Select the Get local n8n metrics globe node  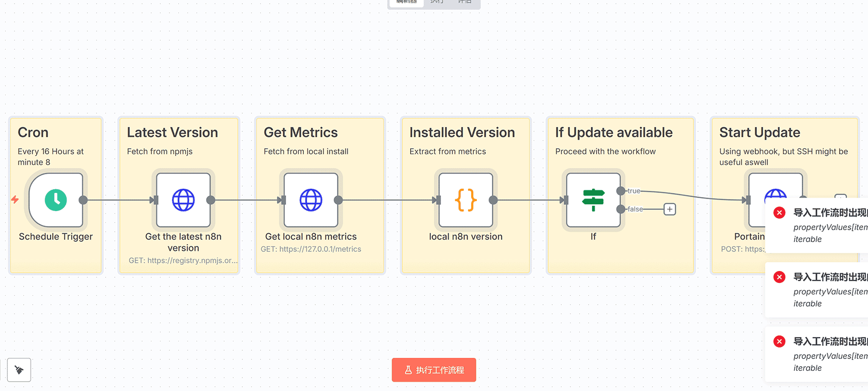coord(311,200)
